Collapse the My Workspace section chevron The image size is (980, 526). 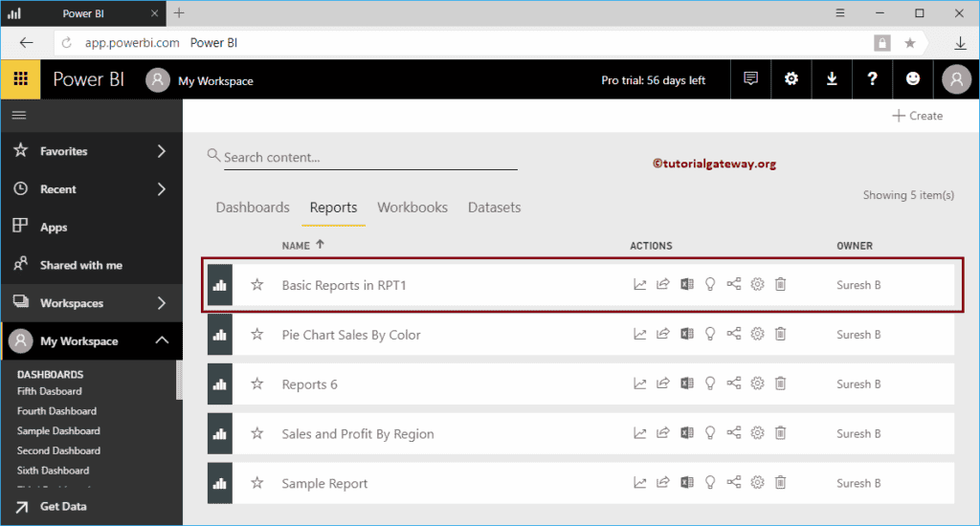click(x=162, y=340)
